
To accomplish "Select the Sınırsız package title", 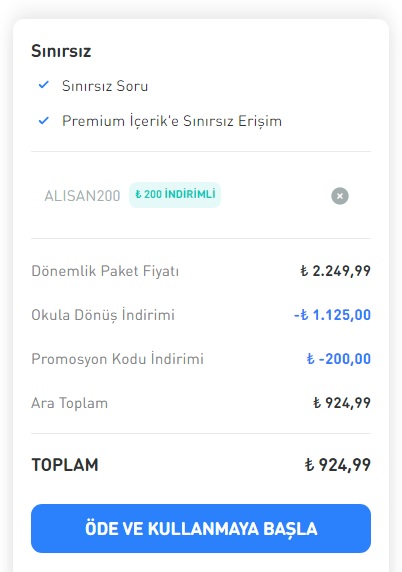I will point(61,51).
